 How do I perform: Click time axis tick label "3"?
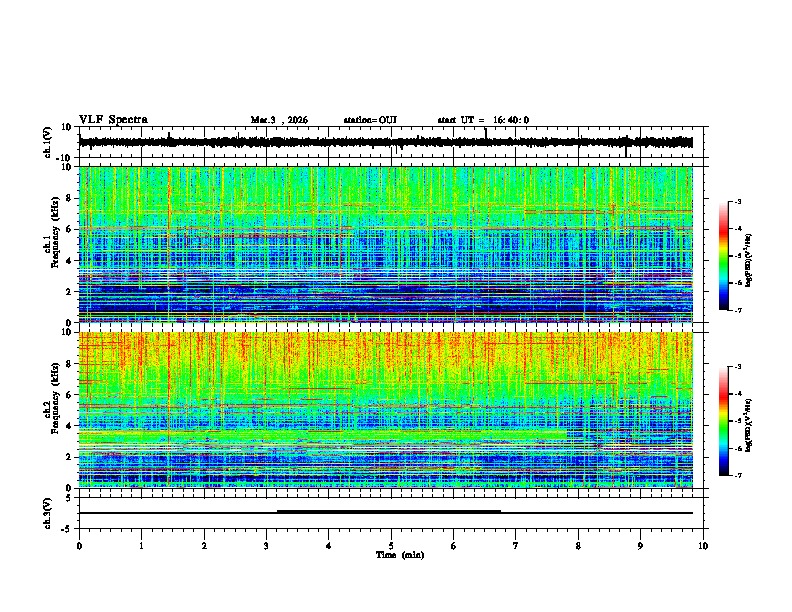click(266, 546)
